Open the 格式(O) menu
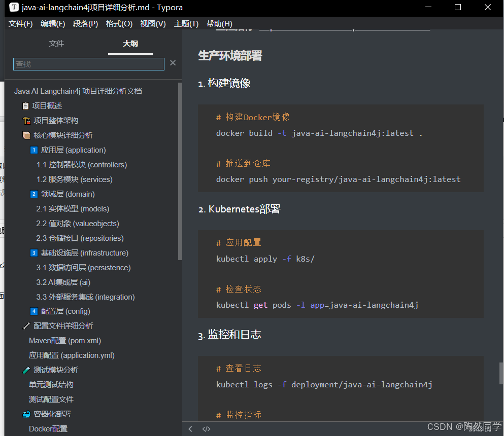The image size is (504, 436). 119,24
